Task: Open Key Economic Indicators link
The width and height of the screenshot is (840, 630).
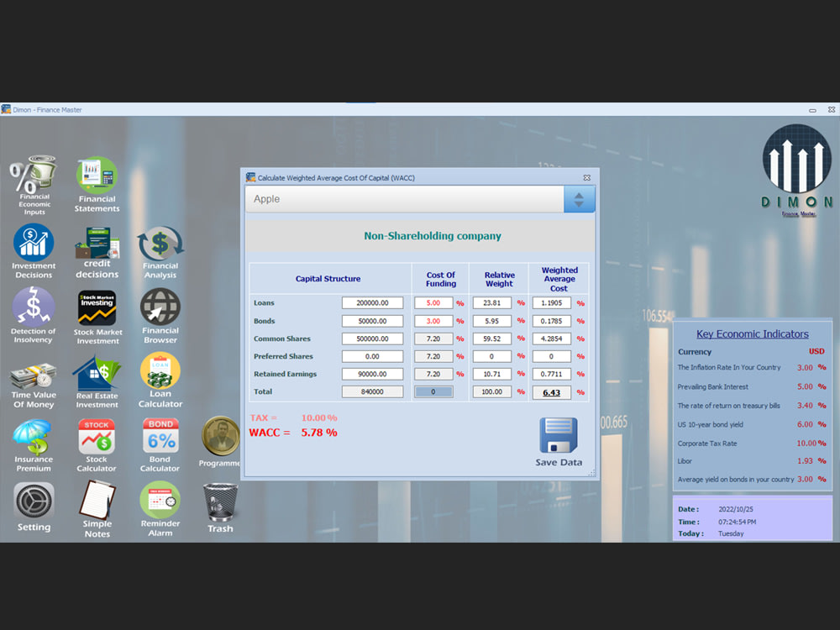Action: pyautogui.click(x=752, y=333)
